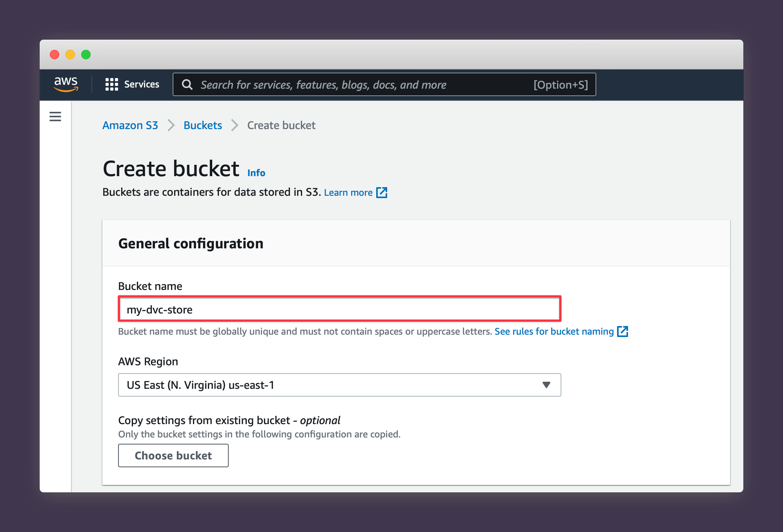Click the Copy settings from existing bucket text

(x=229, y=420)
